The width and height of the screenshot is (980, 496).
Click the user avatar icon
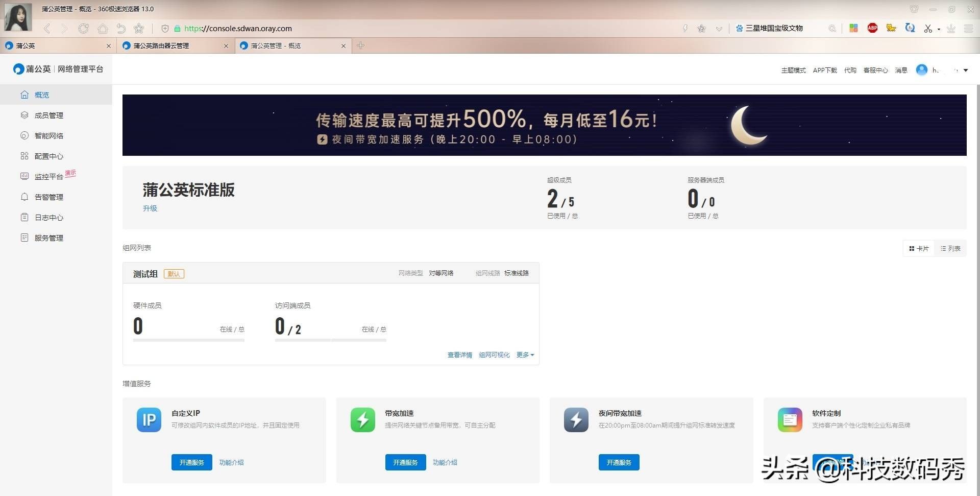pyautogui.click(x=922, y=70)
